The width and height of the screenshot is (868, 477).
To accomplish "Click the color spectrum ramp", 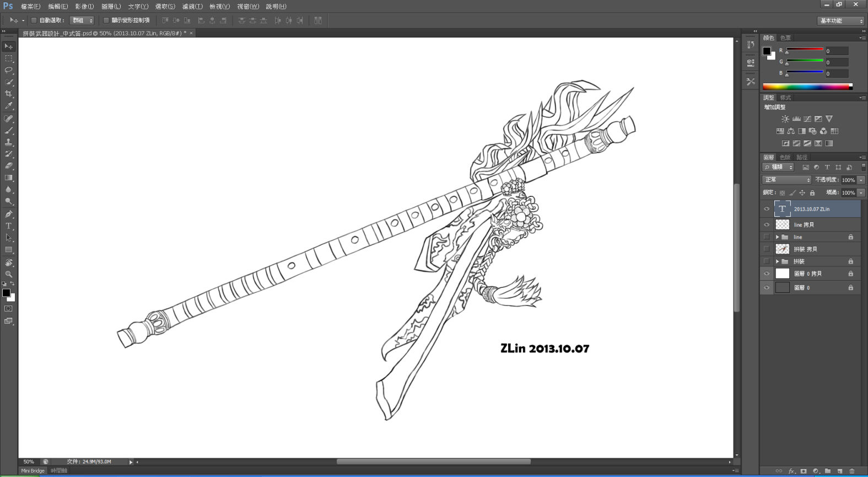I will (x=807, y=87).
